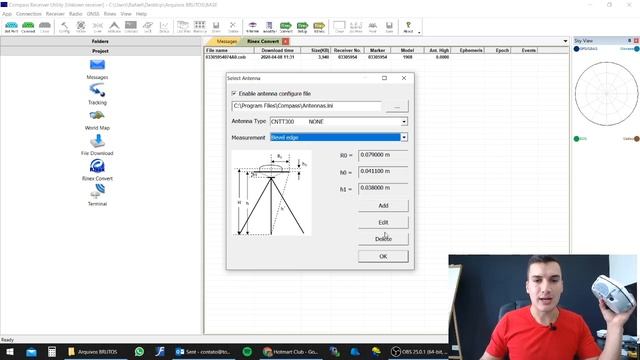Switch to Hotmart Club Chrome window

point(292,351)
